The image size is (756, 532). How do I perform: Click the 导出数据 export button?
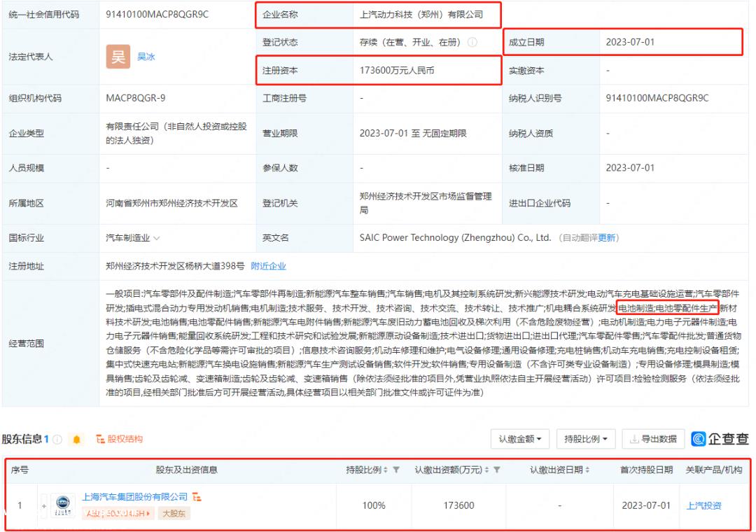(653, 439)
